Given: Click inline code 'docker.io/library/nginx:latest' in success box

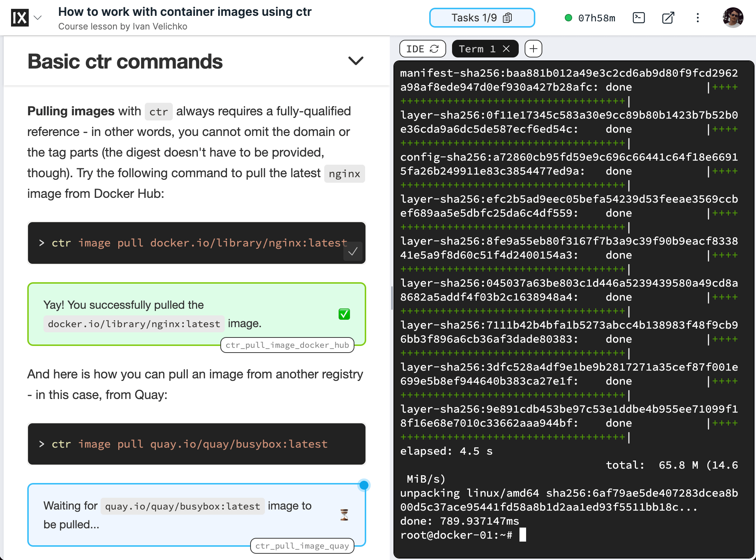Looking at the screenshot, I should (x=134, y=324).
